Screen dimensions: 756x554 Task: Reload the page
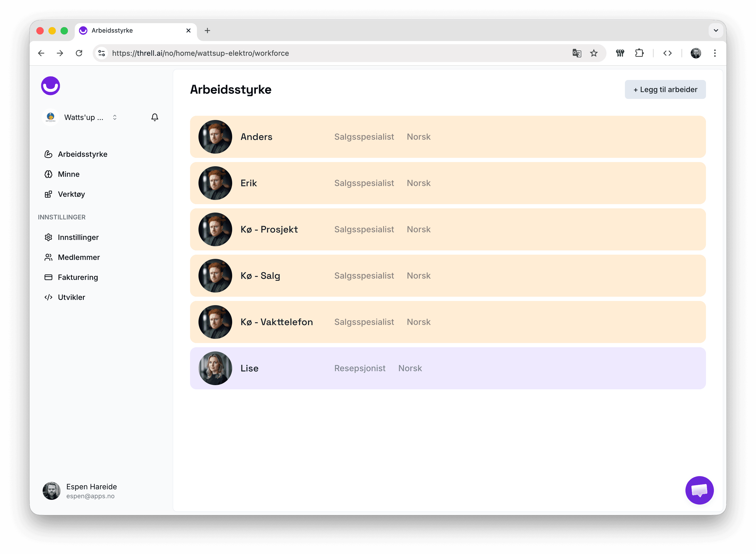click(x=79, y=53)
